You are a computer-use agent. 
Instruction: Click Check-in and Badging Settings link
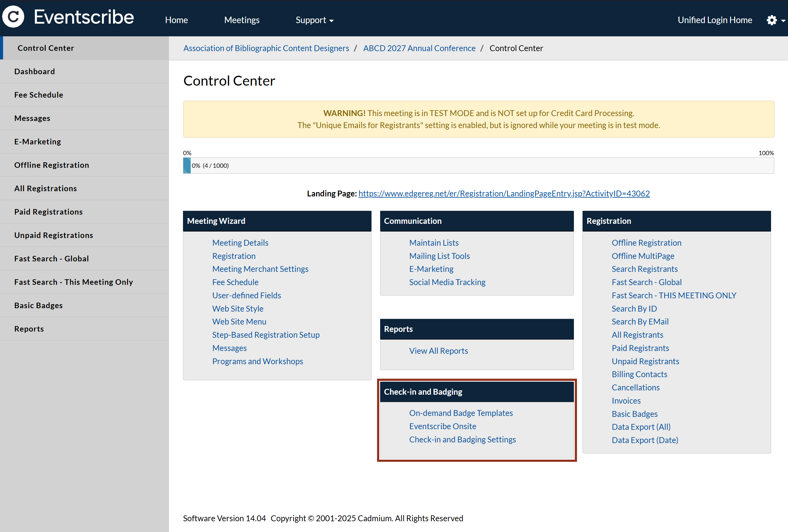(x=462, y=440)
